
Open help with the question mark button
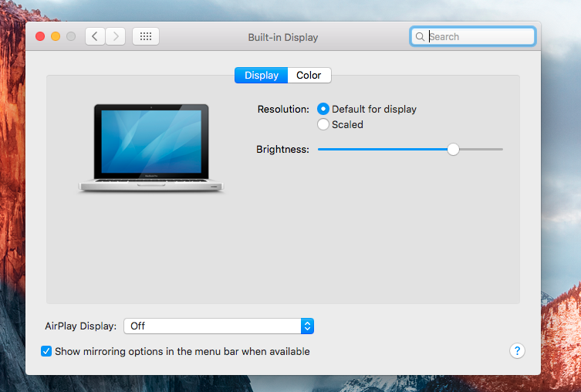click(x=517, y=351)
